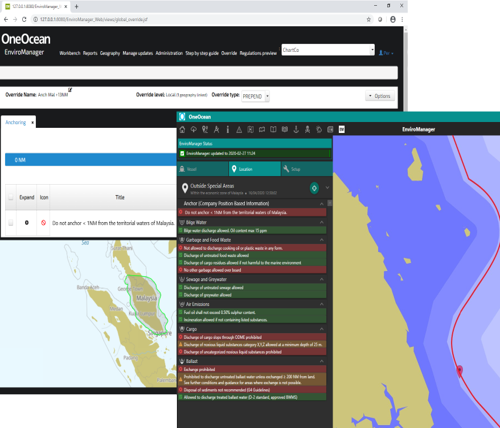Collapse the Bilge Water section
The image size is (500, 428).
322,222
